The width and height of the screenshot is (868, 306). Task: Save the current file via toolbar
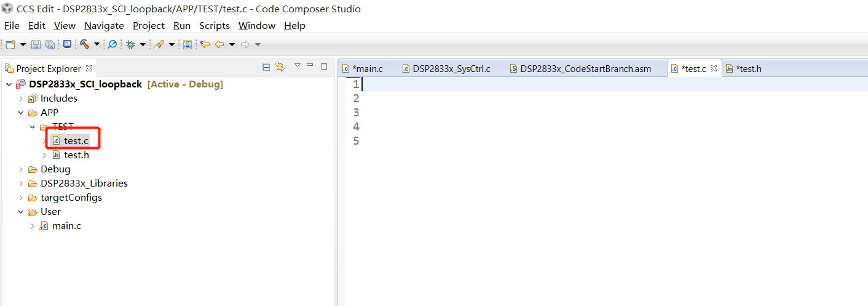[36, 44]
